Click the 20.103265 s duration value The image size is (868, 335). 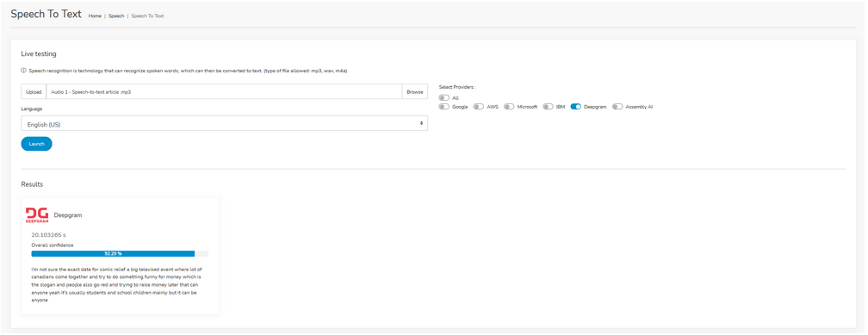click(x=49, y=235)
